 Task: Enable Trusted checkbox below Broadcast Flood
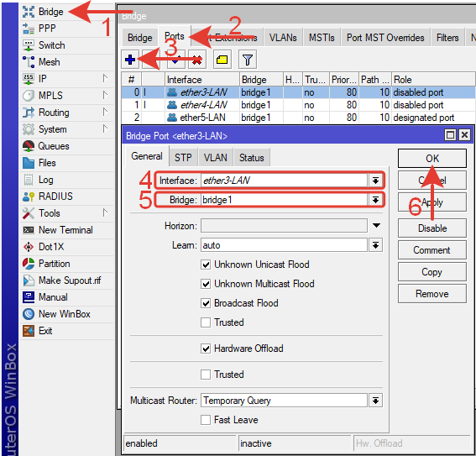pos(206,322)
